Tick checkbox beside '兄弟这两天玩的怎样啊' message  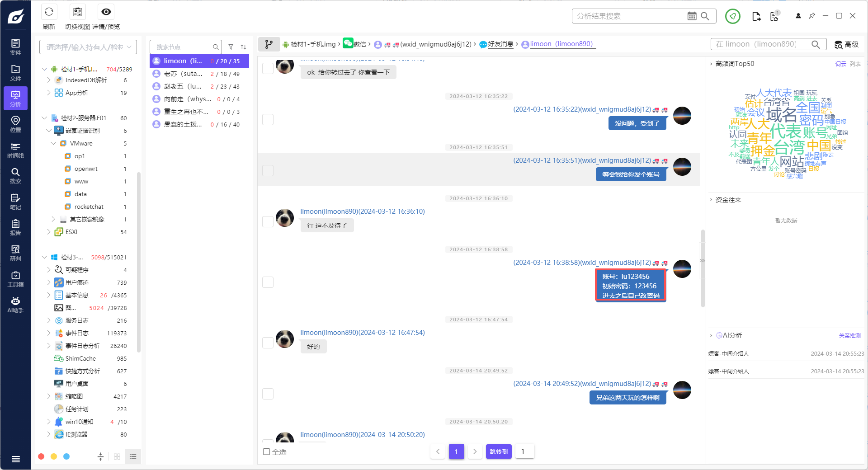tap(268, 394)
